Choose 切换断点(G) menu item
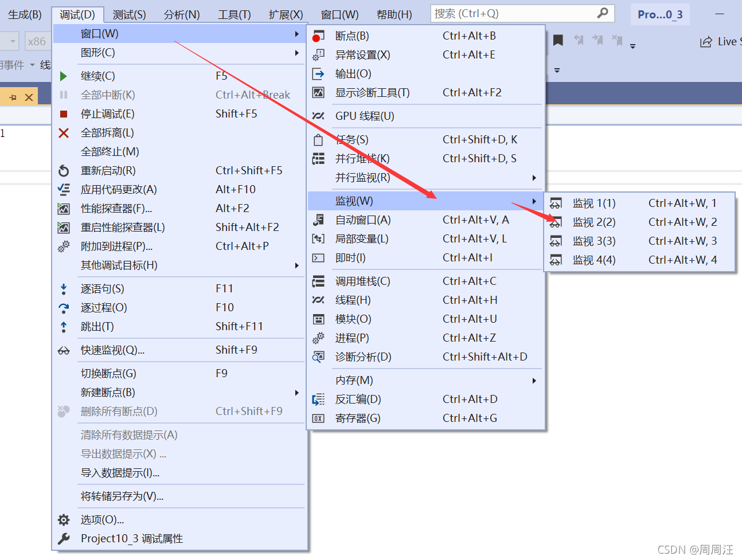The width and height of the screenshot is (742, 560). (x=179, y=374)
